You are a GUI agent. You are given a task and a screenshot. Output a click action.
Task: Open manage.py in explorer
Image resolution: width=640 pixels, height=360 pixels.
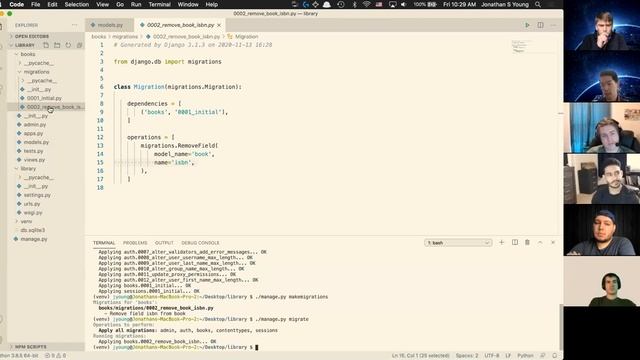tap(34, 239)
